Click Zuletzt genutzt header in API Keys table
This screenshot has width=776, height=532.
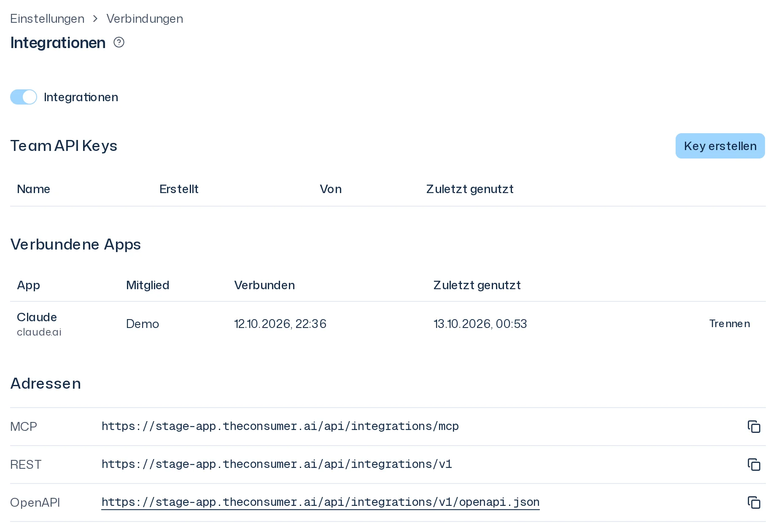tap(470, 189)
